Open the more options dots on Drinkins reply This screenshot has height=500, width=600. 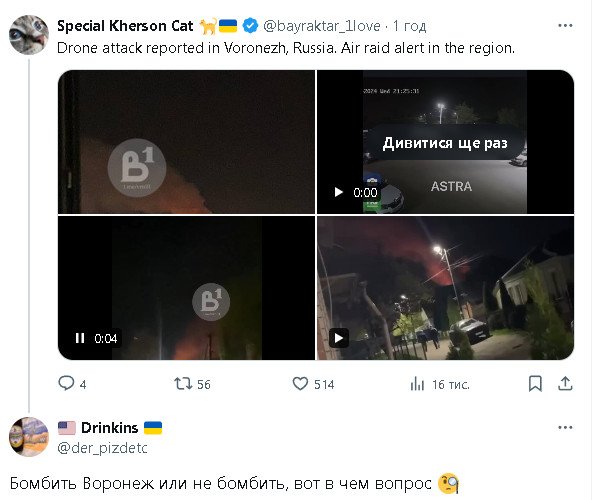[x=565, y=427]
